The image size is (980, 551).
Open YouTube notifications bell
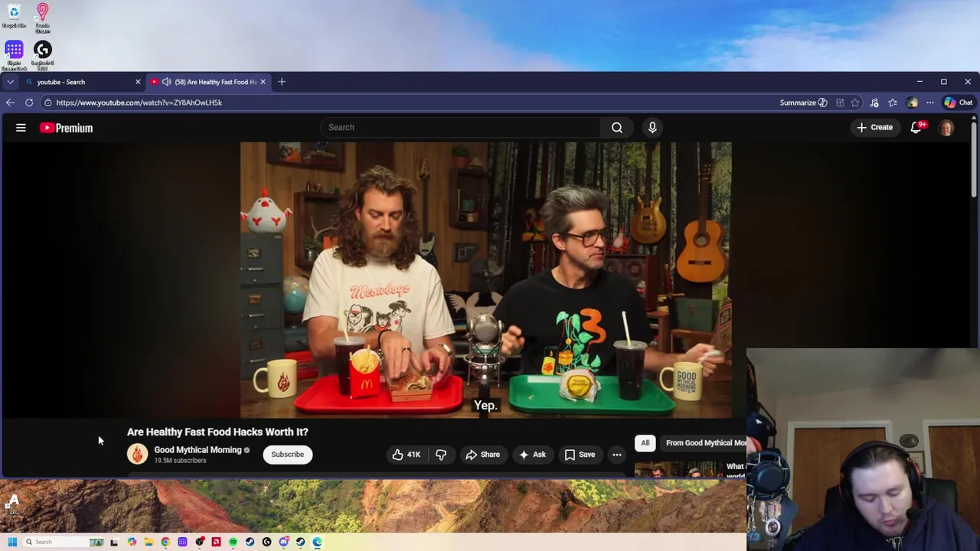[916, 128]
